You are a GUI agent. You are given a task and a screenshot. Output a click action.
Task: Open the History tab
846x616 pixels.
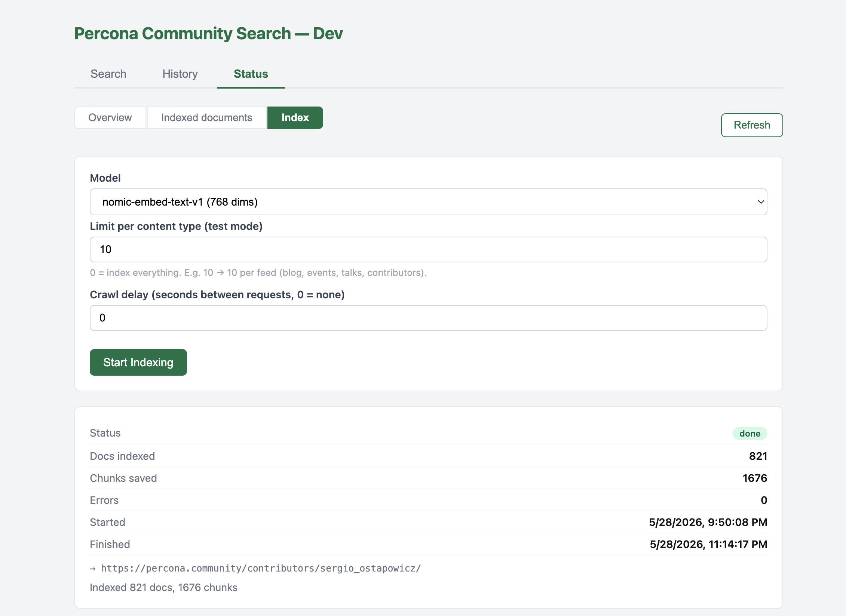pos(180,74)
